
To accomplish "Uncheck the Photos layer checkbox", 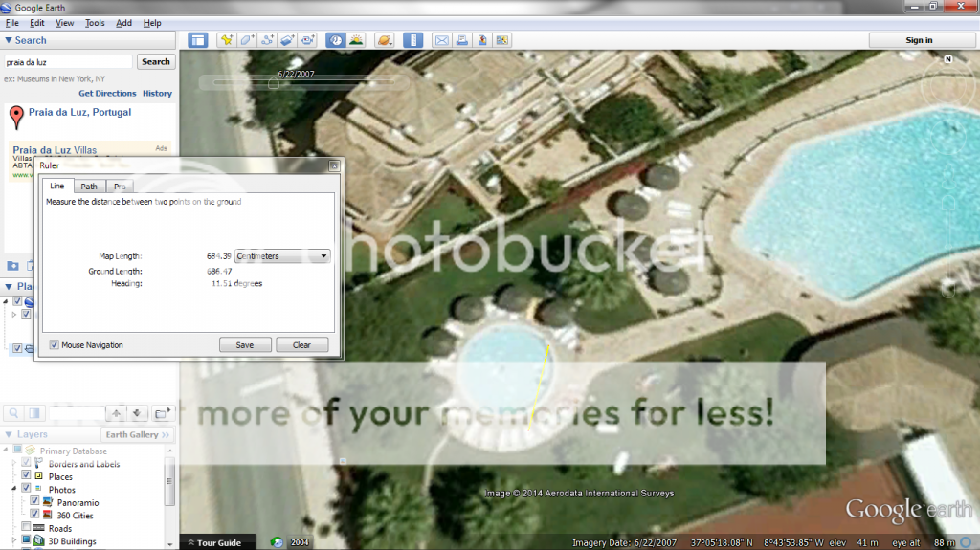I will [26, 489].
